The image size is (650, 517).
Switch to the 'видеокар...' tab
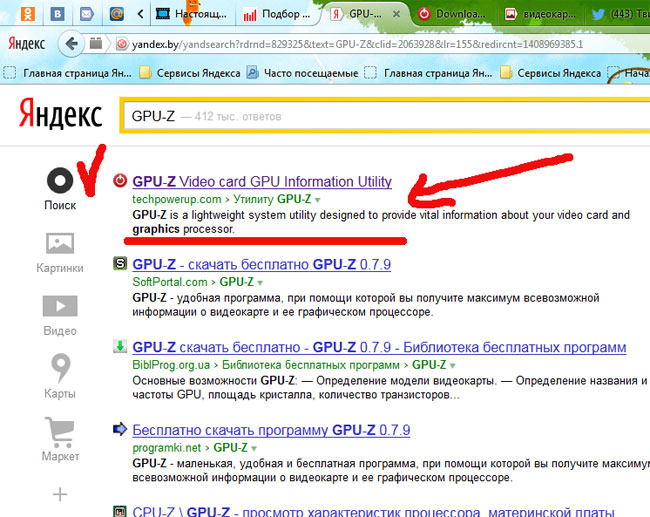coord(541,14)
